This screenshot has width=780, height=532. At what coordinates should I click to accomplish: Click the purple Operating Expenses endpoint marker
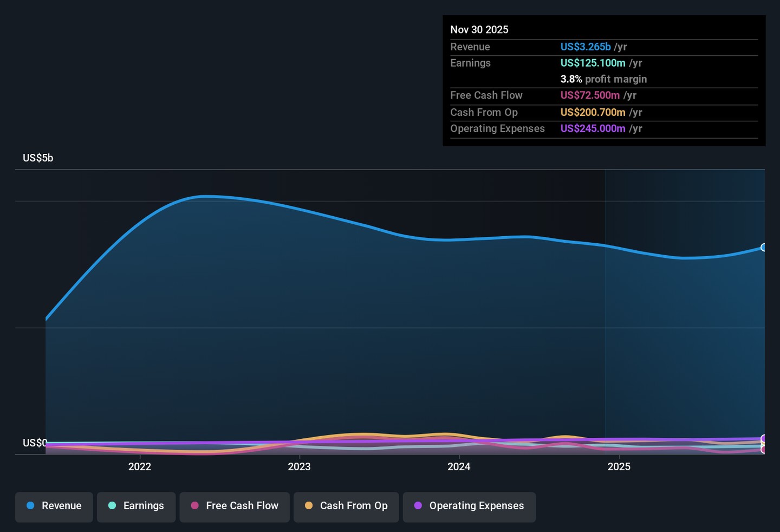[764, 438]
